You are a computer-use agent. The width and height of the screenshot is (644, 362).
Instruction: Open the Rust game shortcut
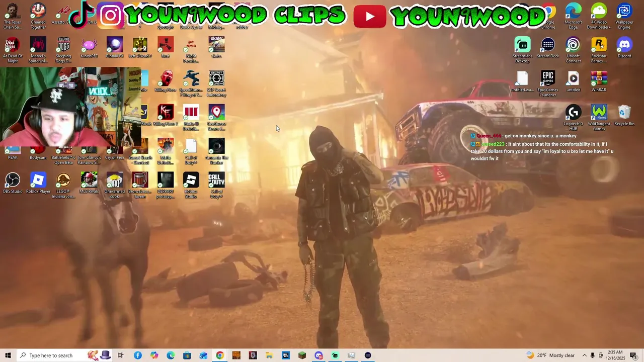click(166, 48)
